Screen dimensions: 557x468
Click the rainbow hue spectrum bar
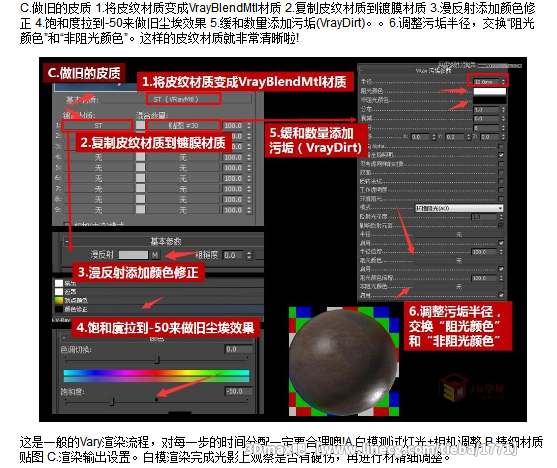pyautogui.click(x=156, y=373)
